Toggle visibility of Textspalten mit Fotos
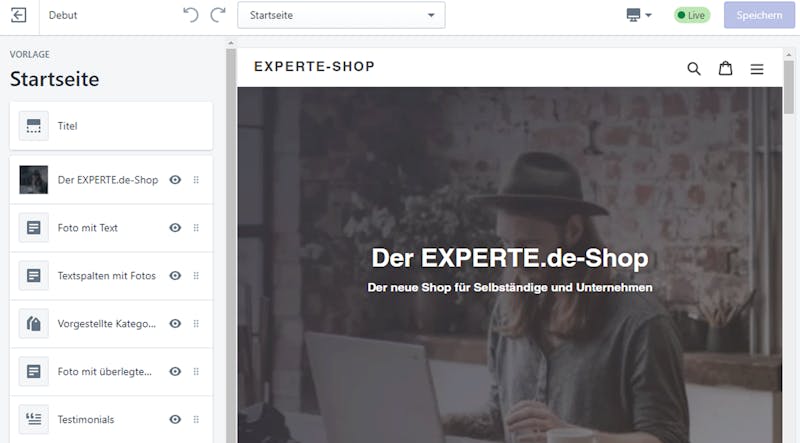The width and height of the screenshot is (800, 443). [175, 276]
